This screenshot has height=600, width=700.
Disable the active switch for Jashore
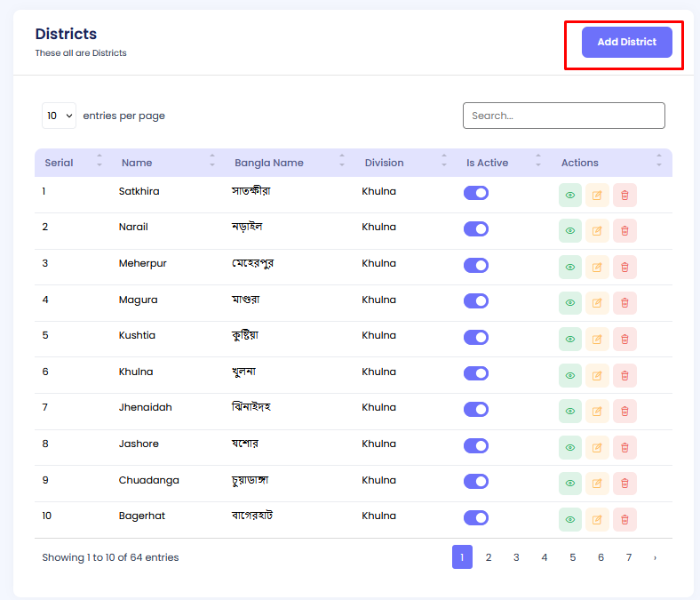(x=476, y=445)
